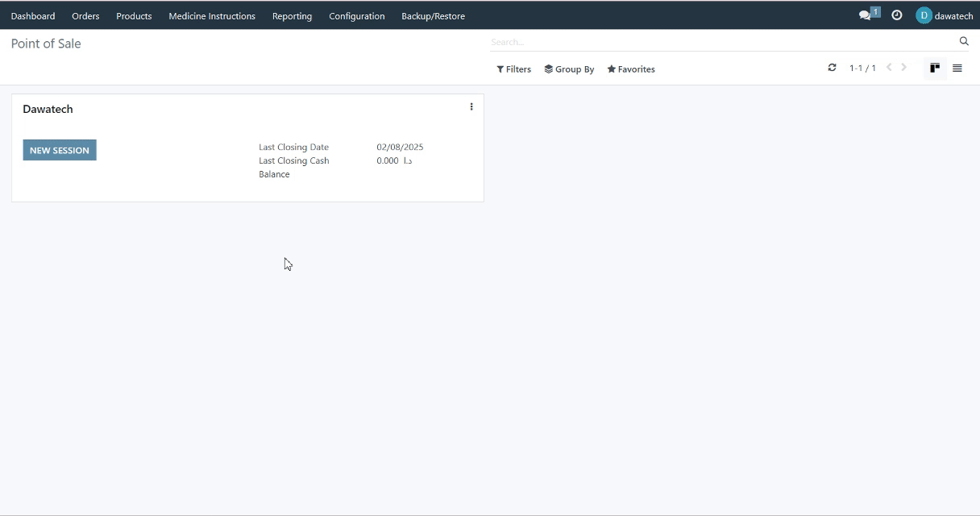Open the Configuration menu

(357, 16)
